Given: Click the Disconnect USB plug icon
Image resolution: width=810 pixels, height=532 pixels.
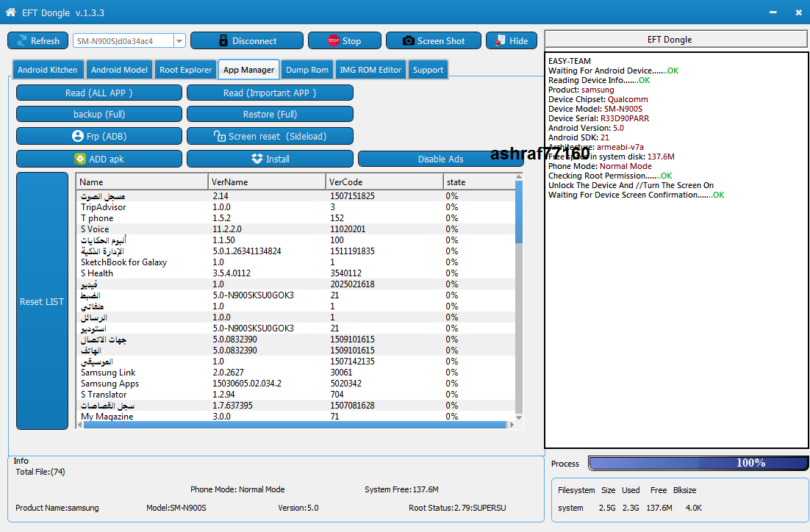Looking at the screenshot, I should (x=223, y=41).
